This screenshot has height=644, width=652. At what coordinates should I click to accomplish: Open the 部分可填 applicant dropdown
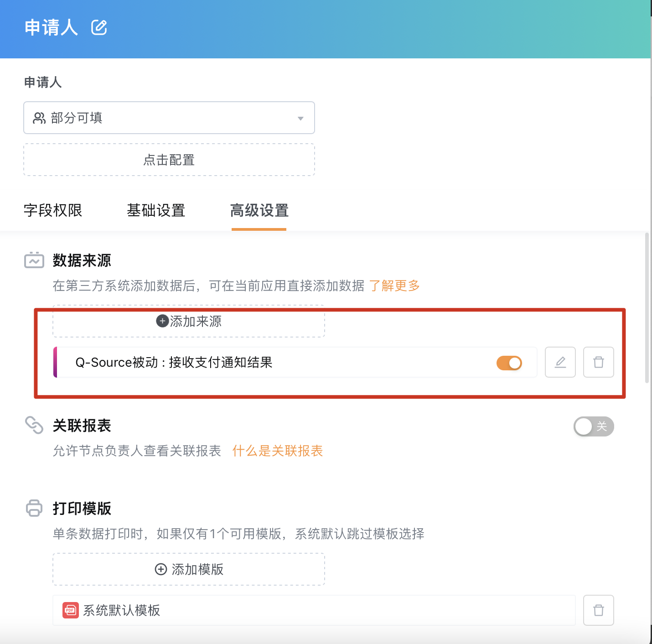(x=169, y=118)
